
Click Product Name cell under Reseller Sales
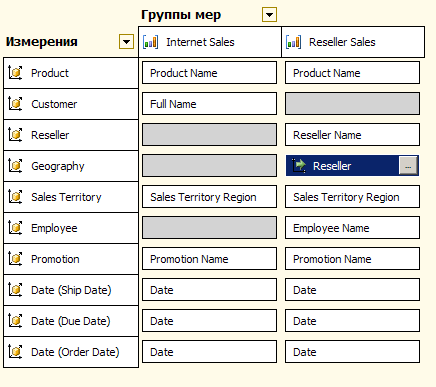[352, 73]
